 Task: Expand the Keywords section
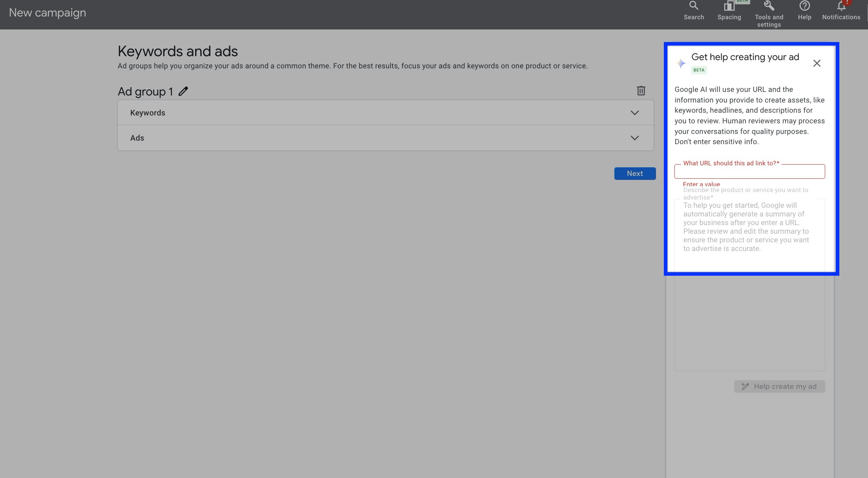[x=634, y=113]
